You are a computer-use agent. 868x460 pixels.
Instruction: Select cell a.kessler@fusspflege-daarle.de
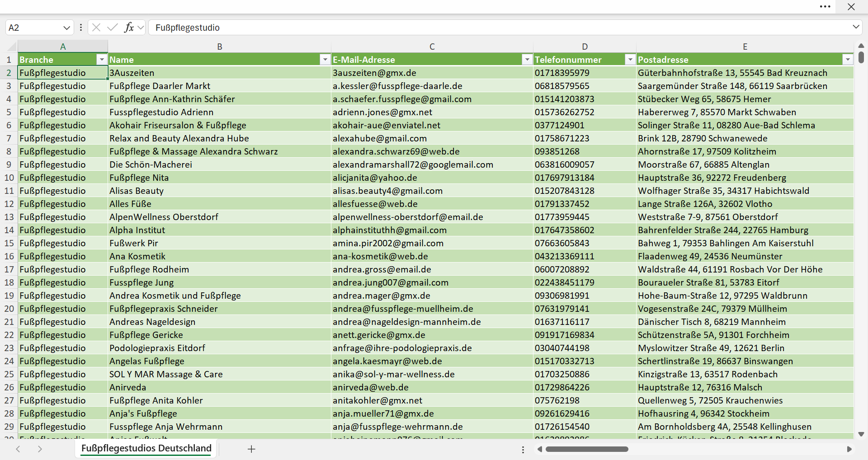click(432, 86)
